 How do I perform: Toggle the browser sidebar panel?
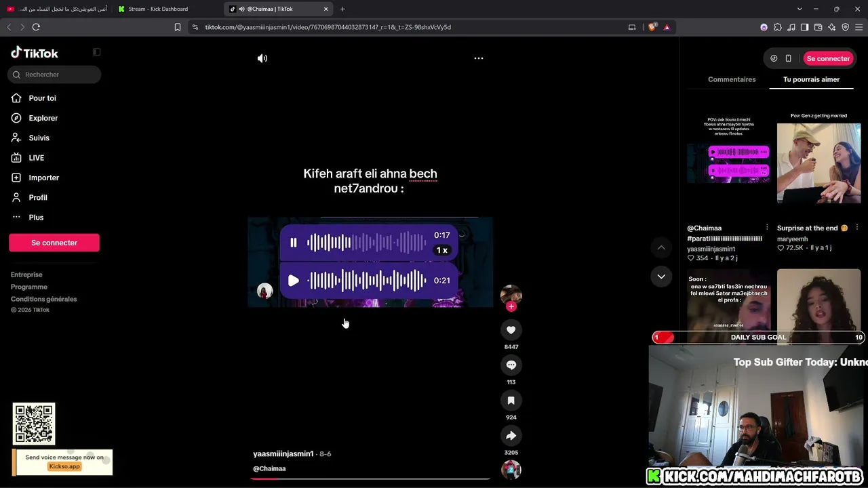(804, 27)
